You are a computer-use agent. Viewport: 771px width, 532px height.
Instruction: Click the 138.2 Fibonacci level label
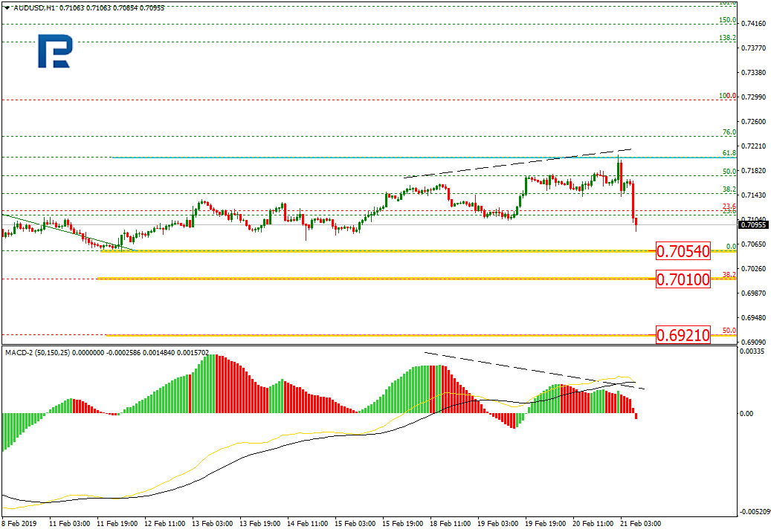(x=727, y=38)
